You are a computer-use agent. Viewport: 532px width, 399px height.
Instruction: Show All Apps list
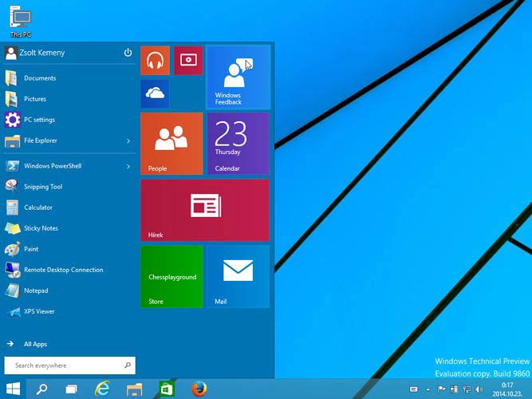tap(27, 344)
